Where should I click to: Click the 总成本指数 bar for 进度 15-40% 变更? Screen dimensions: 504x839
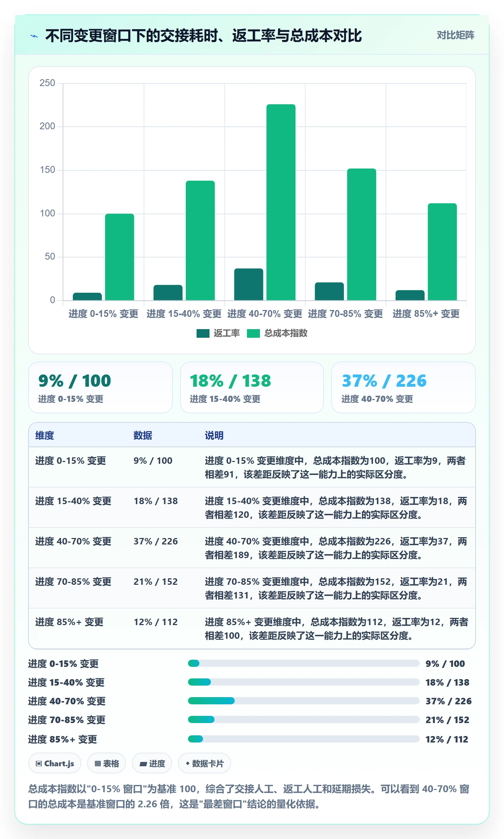click(200, 241)
